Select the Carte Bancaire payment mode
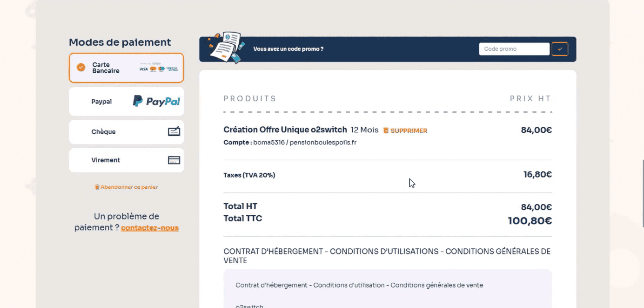This screenshot has height=308, width=644. [x=127, y=68]
